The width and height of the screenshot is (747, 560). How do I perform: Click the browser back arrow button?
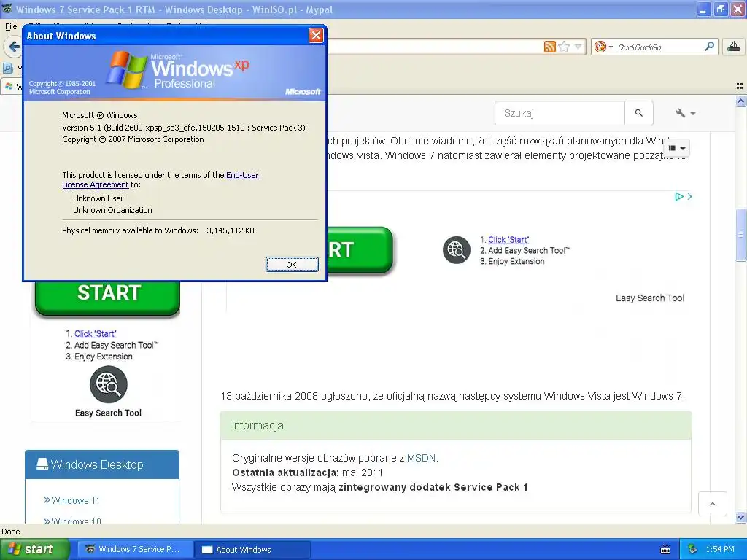click(x=13, y=47)
